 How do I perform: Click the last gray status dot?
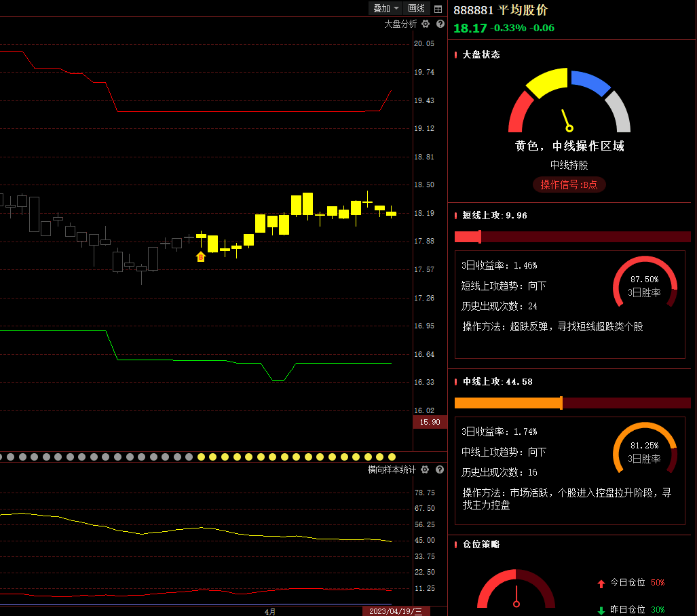(189, 457)
